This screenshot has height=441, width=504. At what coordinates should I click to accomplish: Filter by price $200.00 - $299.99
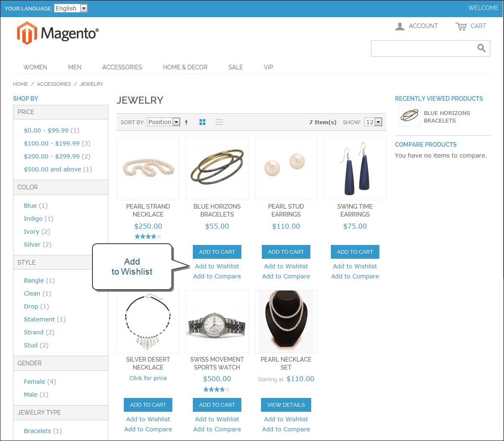tap(51, 156)
